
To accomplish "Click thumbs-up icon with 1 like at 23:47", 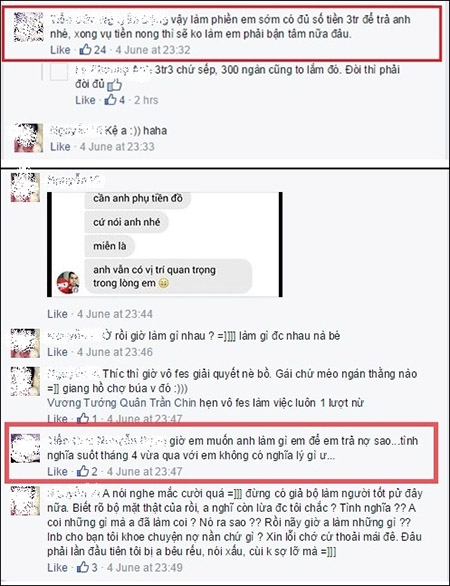I will click(x=83, y=419).
